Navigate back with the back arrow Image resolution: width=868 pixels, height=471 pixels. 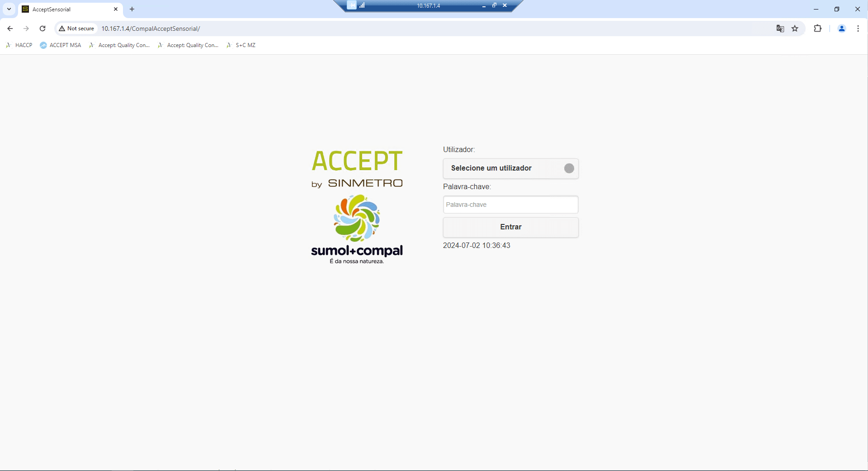click(x=10, y=28)
